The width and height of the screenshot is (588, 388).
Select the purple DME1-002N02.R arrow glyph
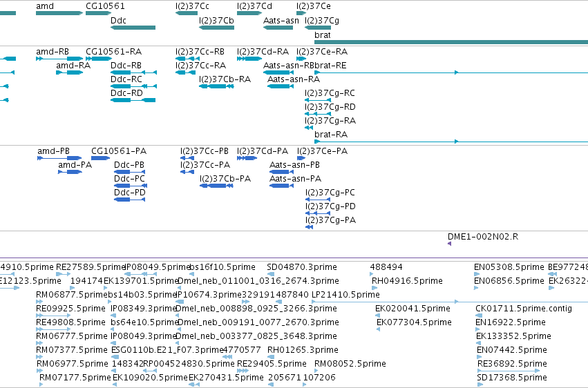tap(449, 244)
